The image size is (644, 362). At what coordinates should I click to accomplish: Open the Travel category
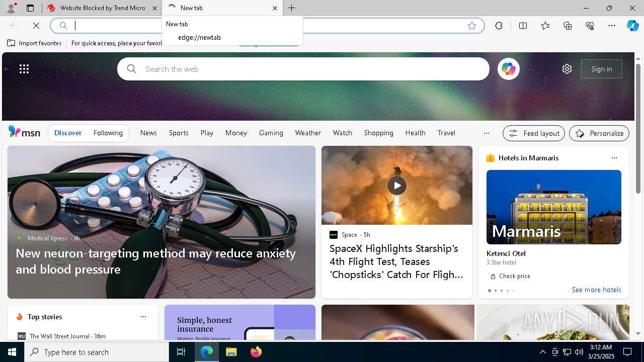click(446, 133)
